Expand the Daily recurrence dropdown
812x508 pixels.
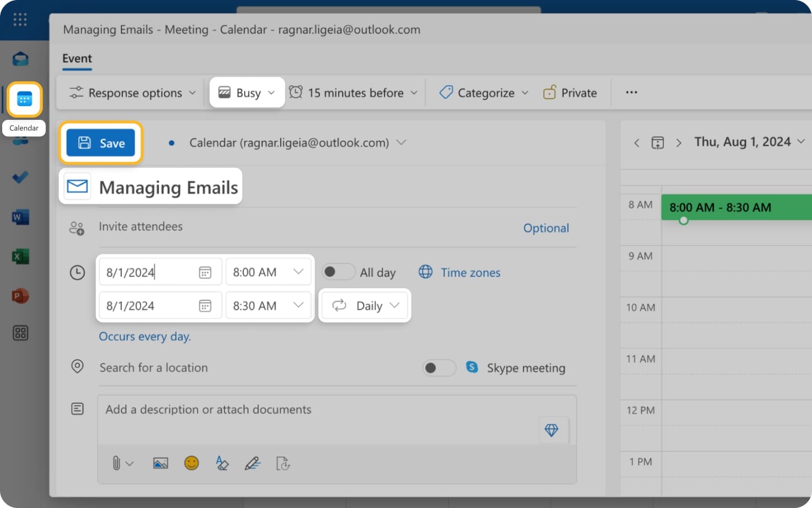coord(365,305)
